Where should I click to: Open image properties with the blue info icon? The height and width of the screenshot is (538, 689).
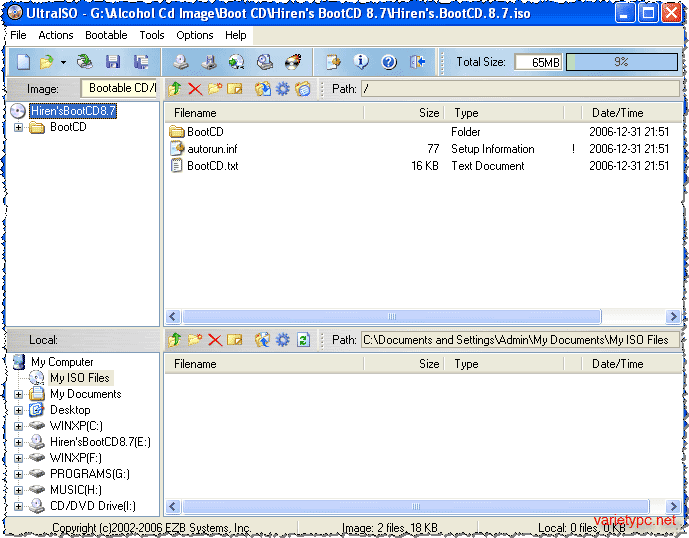click(361, 62)
